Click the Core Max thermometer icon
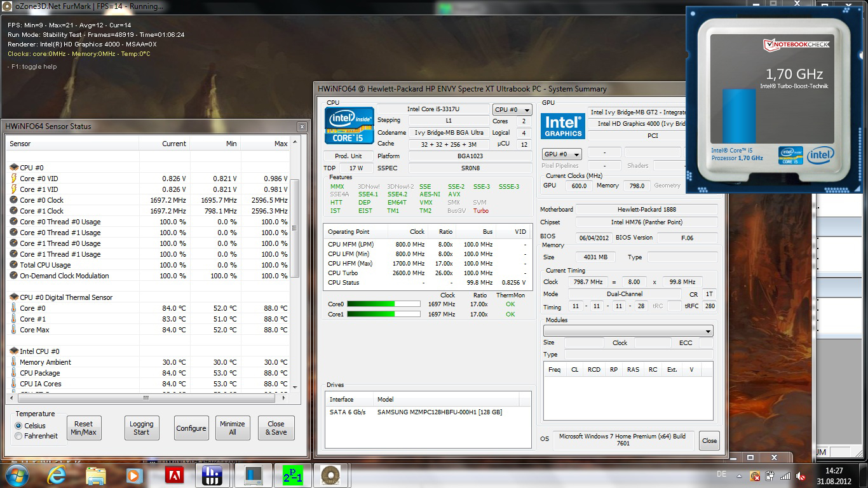868x488 pixels. click(14, 330)
